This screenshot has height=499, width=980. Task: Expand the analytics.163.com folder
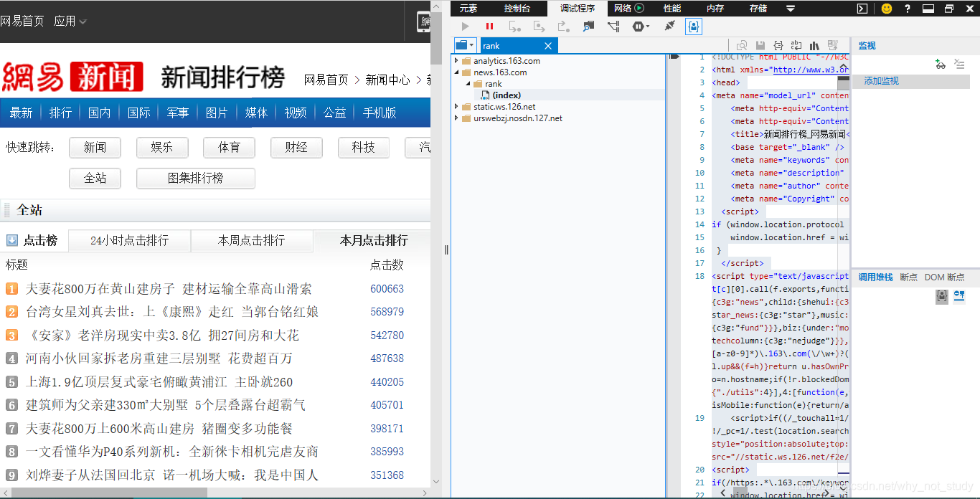pos(457,61)
